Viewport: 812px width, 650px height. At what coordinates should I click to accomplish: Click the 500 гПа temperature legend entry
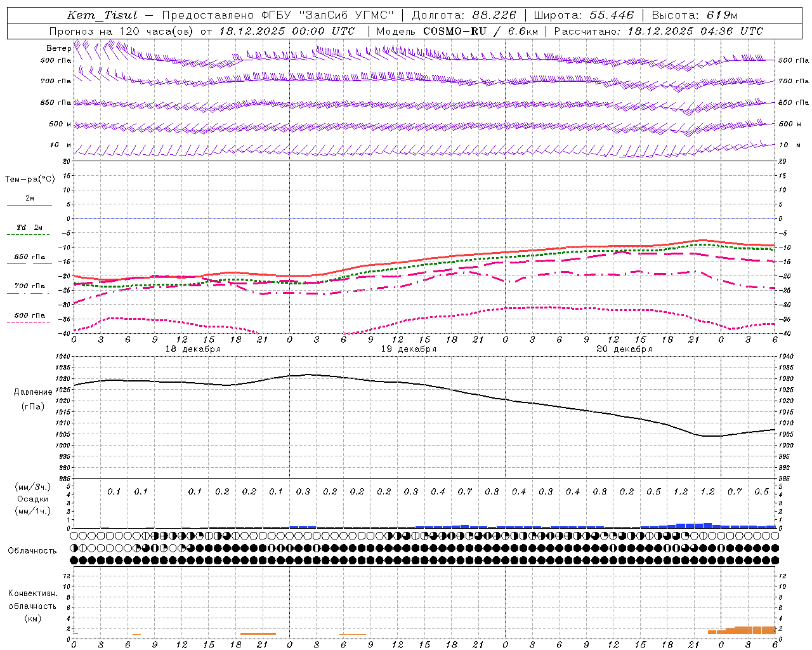coord(29,318)
